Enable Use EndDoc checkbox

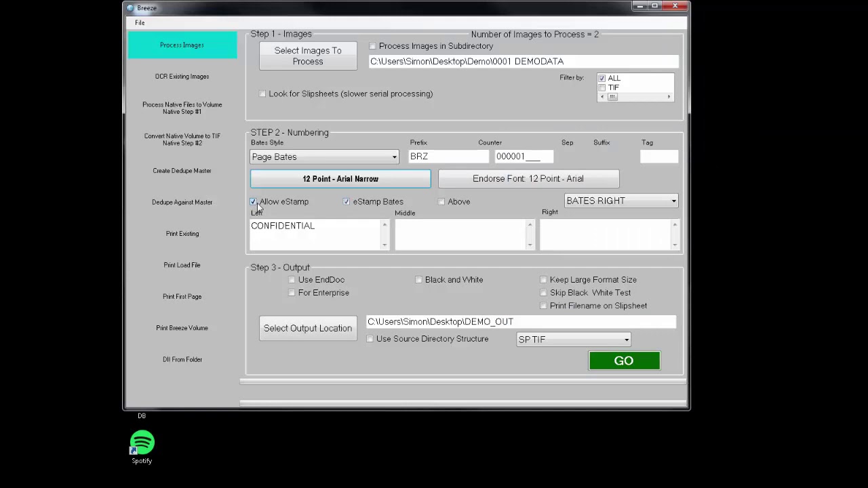pos(292,279)
